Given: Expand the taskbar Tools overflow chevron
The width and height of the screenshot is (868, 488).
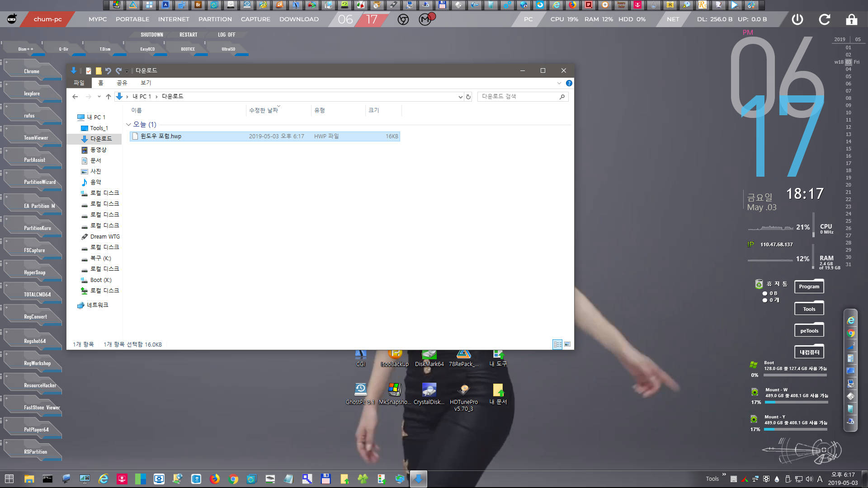Looking at the screenshot, I should (x=724, y=474).
